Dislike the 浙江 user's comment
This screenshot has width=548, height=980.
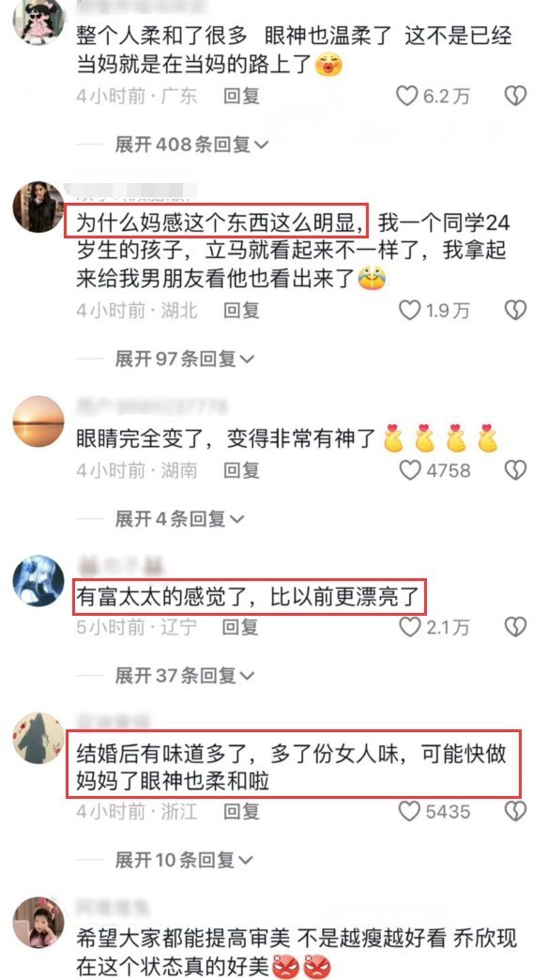click(x=515, y=811)
